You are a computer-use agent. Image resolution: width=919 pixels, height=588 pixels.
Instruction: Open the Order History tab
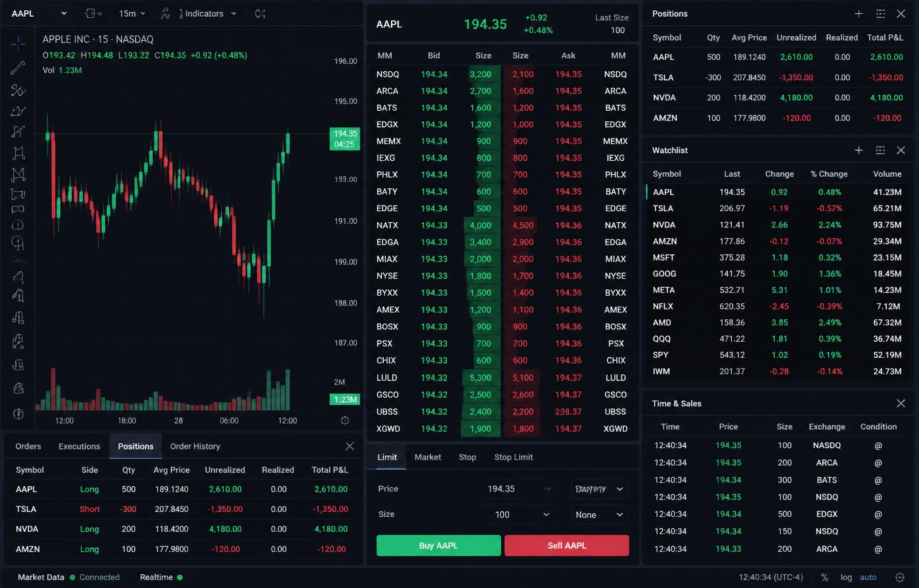195,446
